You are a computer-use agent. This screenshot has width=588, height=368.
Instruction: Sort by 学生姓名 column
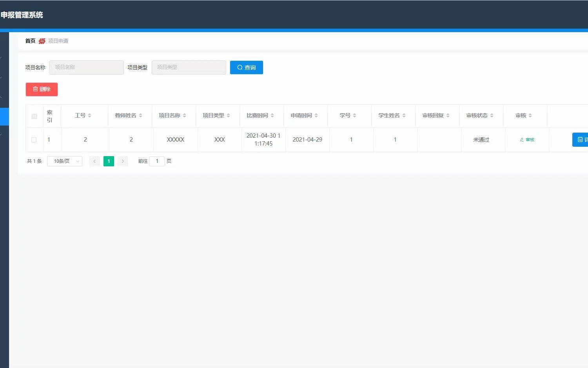404,115
